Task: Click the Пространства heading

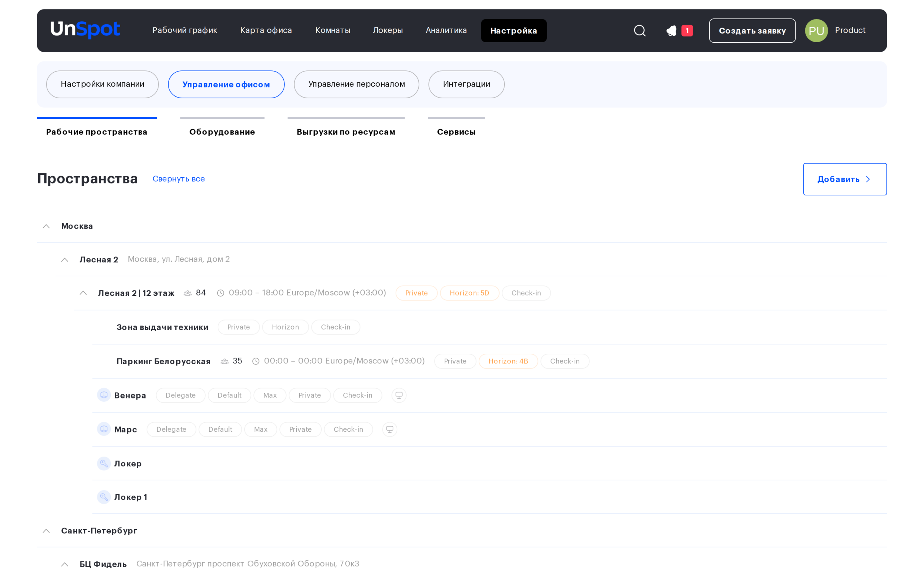Action: pos(87,178)
